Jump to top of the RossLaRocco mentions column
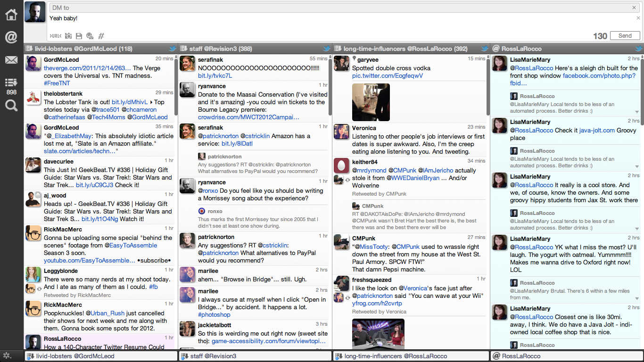The image size is (644, 362). click(642, 57)
